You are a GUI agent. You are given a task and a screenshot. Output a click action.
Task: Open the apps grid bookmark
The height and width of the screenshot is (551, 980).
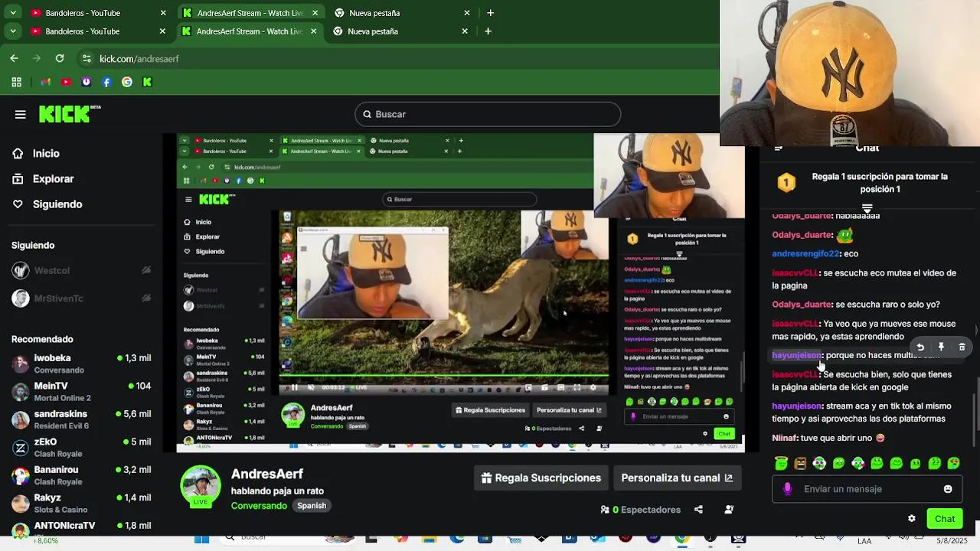[16, 82]
